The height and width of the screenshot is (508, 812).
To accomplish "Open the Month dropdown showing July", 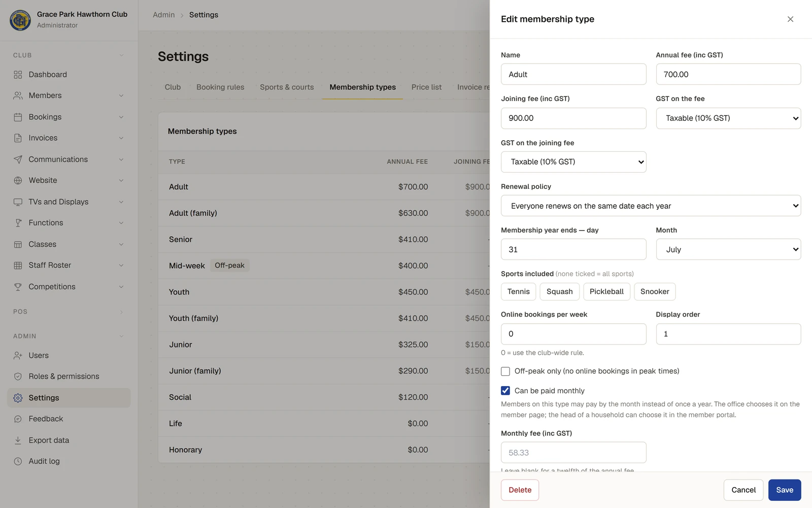I will click(x=728, y=249).
